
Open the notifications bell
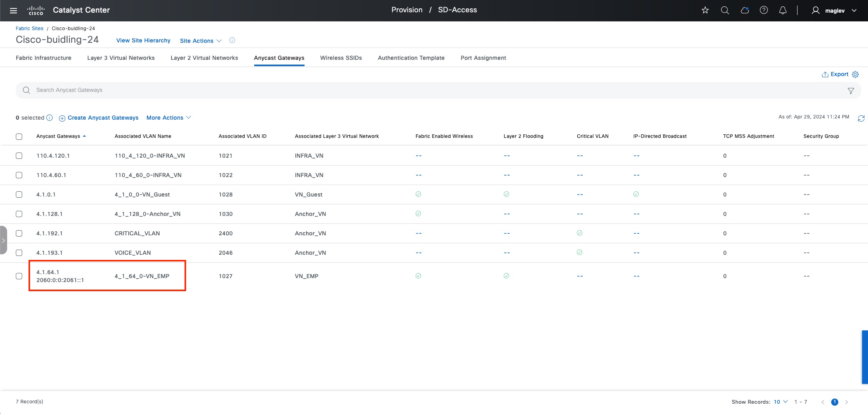[x=783, y=10]
